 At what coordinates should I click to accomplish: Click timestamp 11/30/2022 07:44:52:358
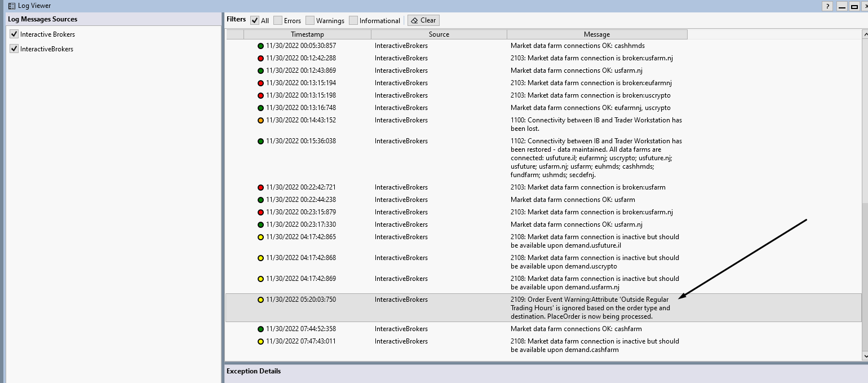tap(301, 329)
